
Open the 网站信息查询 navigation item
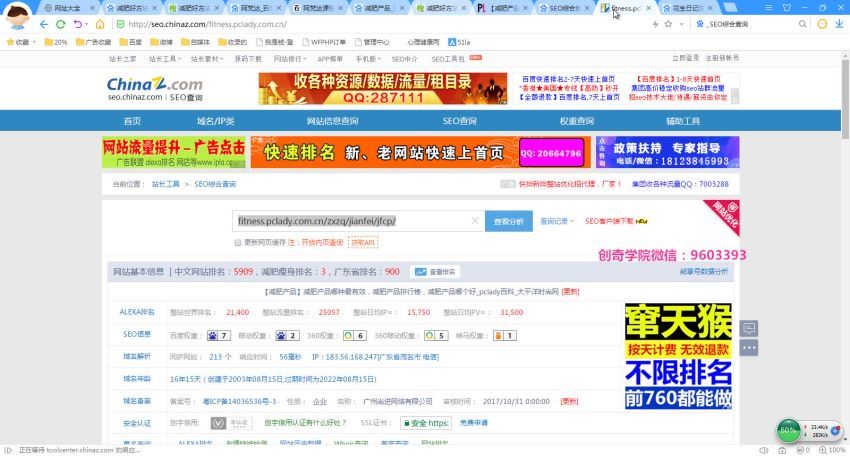click(x=332, y=121)
